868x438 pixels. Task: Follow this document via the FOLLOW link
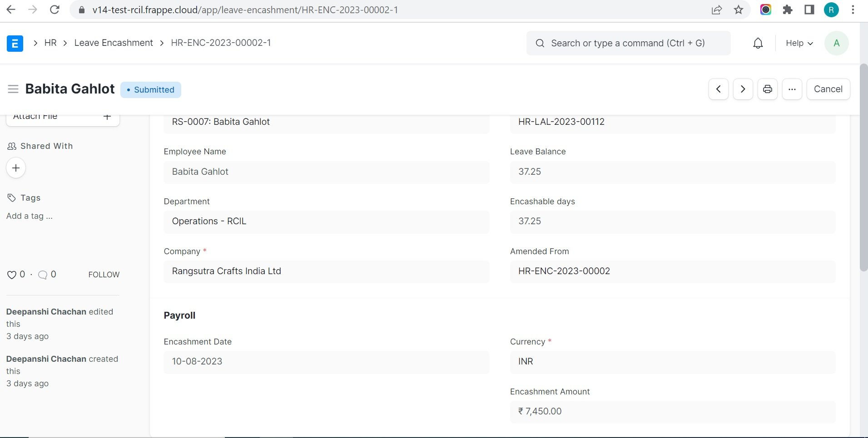coord(104,275)
